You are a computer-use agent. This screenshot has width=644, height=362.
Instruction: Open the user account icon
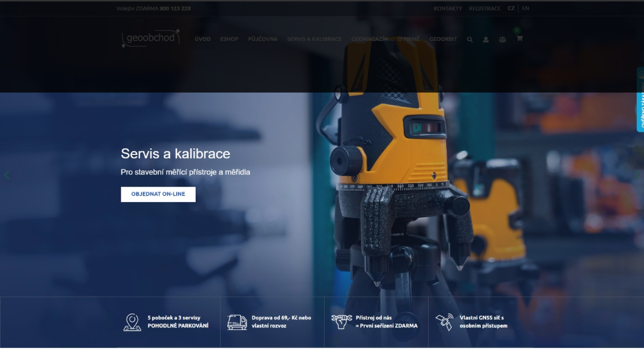tap(486, 39)
